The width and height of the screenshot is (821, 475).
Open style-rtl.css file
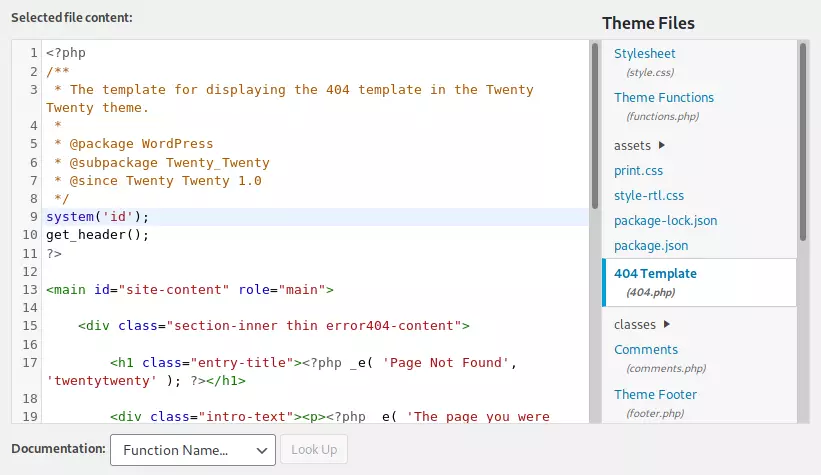pos(648,196)
